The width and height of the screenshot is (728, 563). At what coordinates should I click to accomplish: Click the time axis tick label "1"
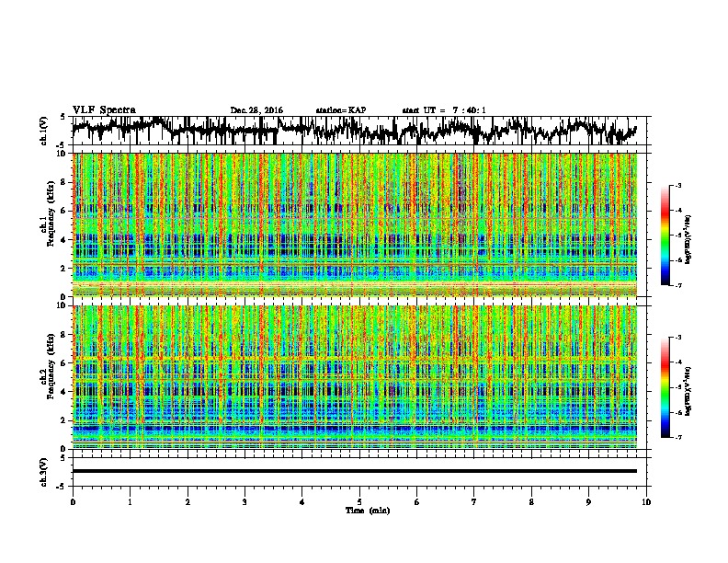[130, 502]
